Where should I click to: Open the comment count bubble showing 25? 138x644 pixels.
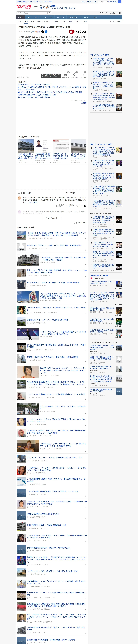coord(33,32)
